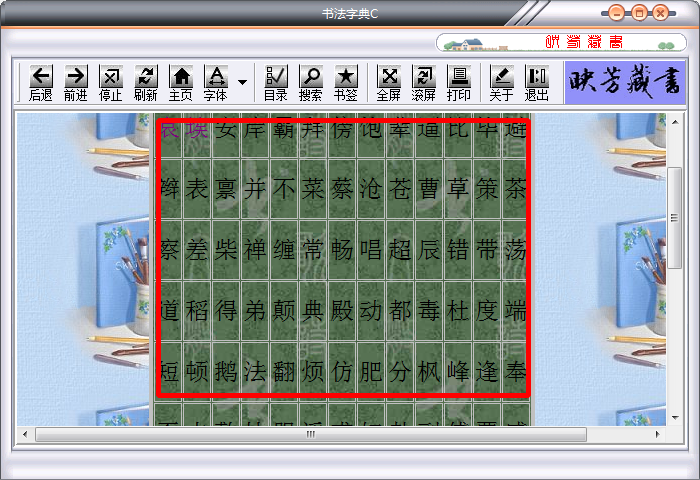Image resolution: width=700 pixels, height=480 pixels.
Task: Select the character 得
Action: point(226,311)
